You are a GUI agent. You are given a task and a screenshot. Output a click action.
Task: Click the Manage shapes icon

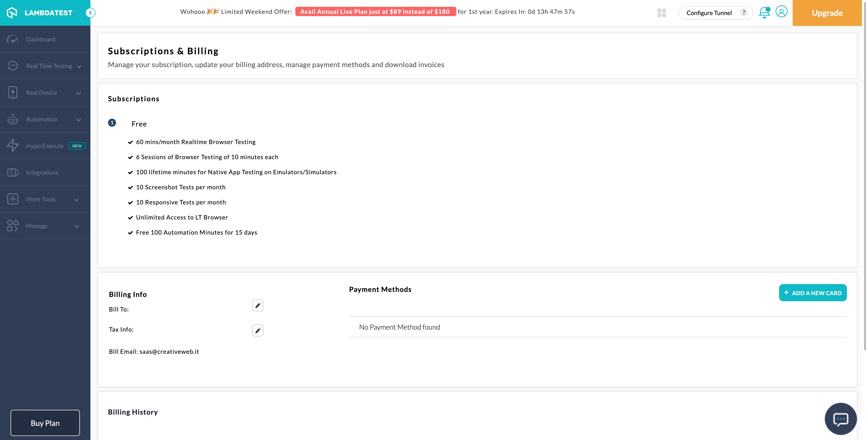13,226
